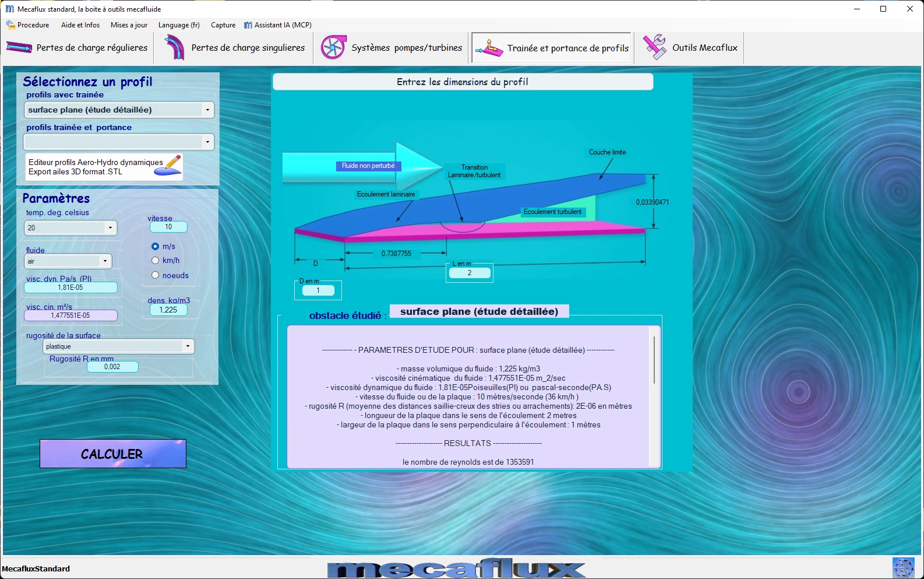924x579 pixels.
Task: Click the Rugosité R en mm field
Action: 112,367
